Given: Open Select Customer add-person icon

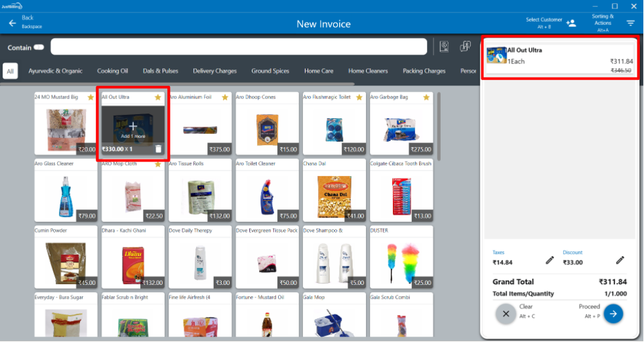Looking at the screenshot, I should click(571, 24).
